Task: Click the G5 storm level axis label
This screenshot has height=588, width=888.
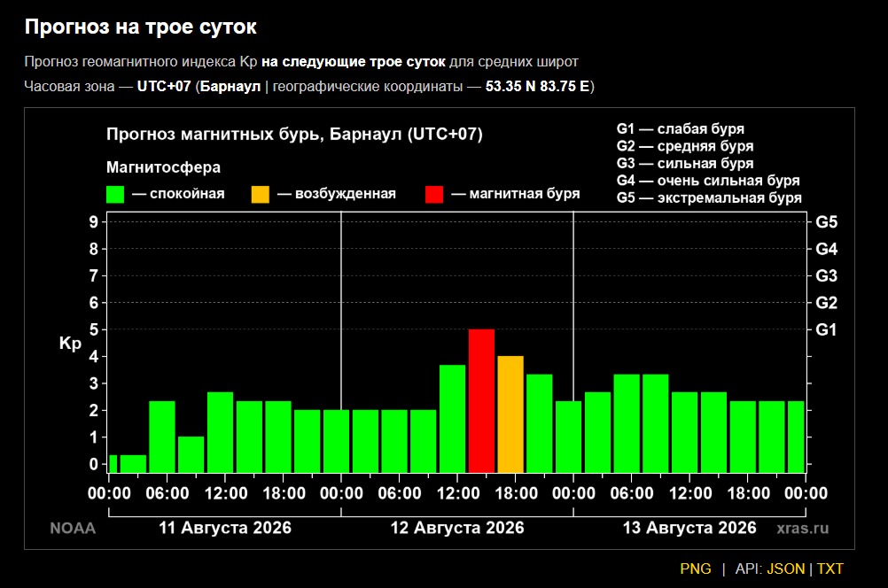Action: (x=826, y=222)
